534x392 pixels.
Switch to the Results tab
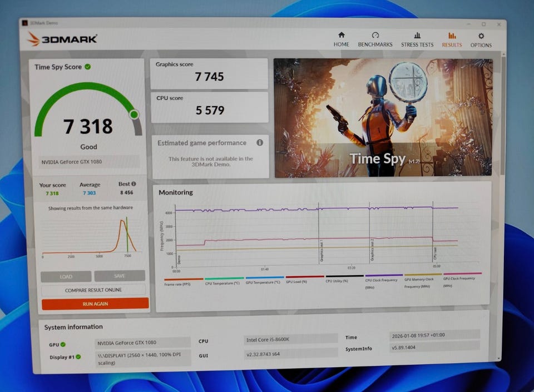[x=452, y=40]
